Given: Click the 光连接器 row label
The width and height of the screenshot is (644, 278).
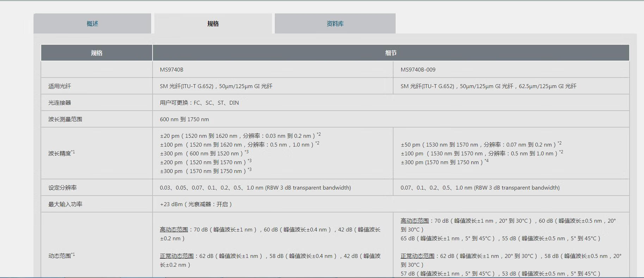Looking at the screenshot, I should pos(60,103).
